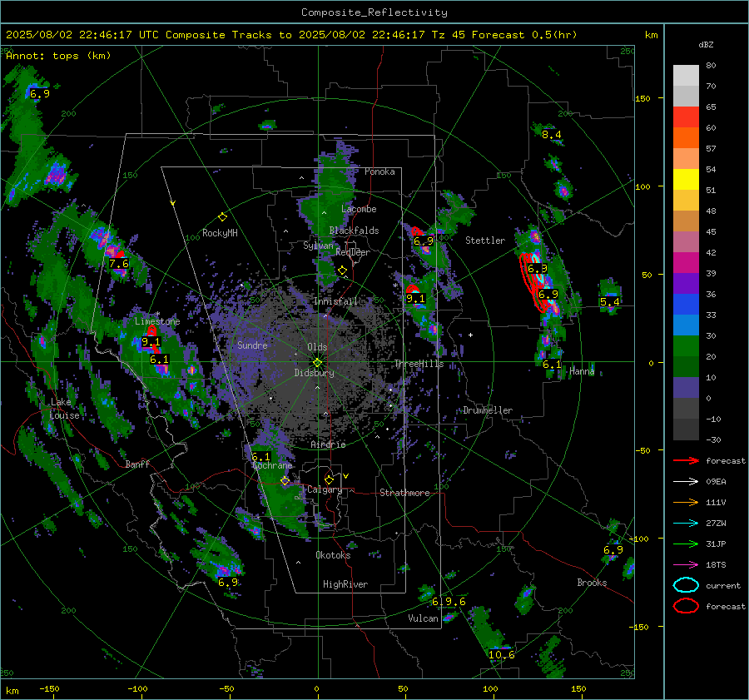Click the Ponoka city label
749x700 pixels.
pos(379,171)
